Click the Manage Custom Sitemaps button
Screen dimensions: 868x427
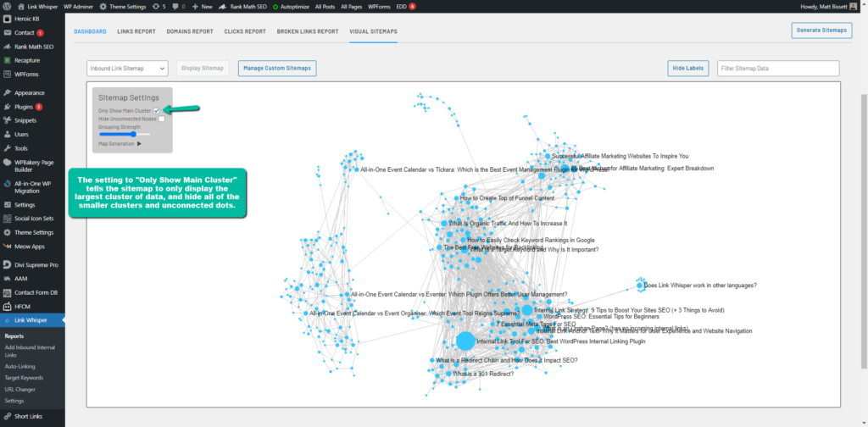[276, 68]
